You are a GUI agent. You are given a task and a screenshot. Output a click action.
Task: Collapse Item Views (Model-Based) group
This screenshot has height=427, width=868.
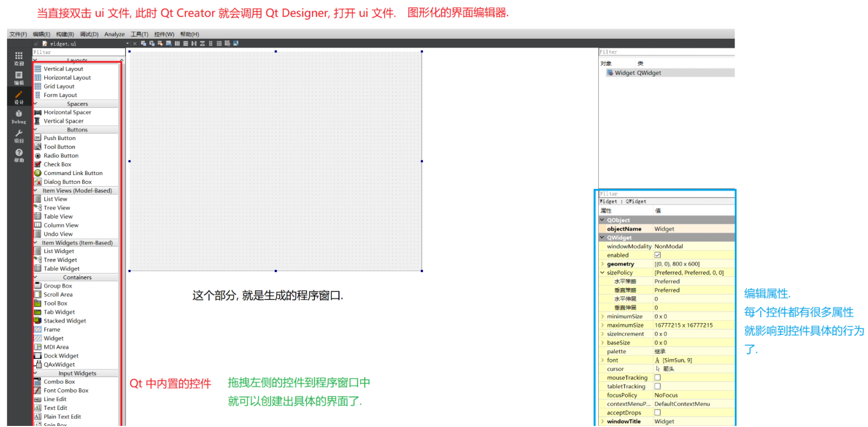coord(36,190)
